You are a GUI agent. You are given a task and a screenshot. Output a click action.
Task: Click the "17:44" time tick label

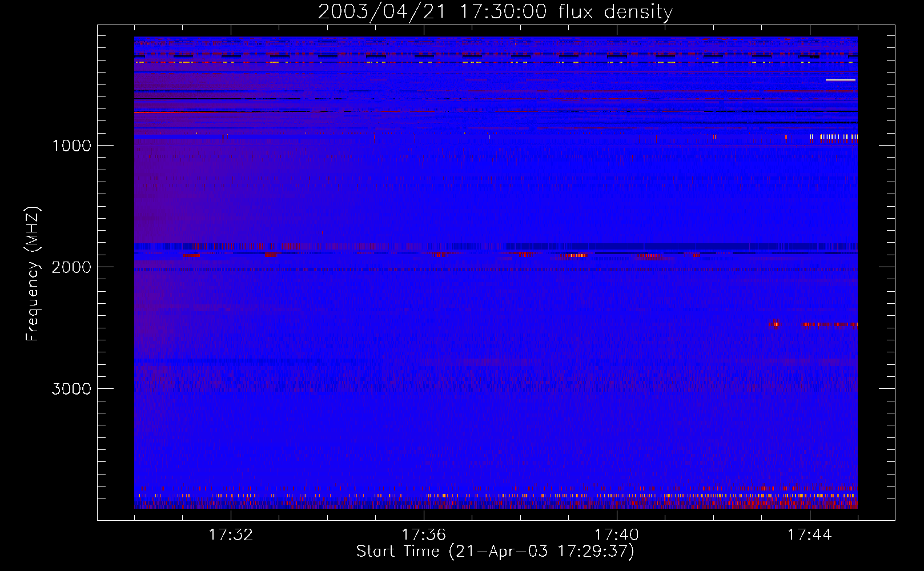point(810,534)
